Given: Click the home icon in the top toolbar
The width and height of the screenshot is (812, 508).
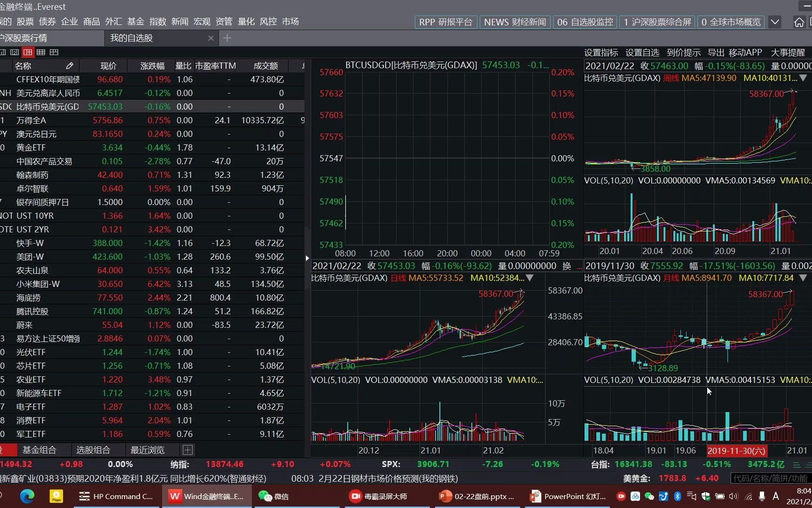Looking at the screenshot, I should point(799,22).
